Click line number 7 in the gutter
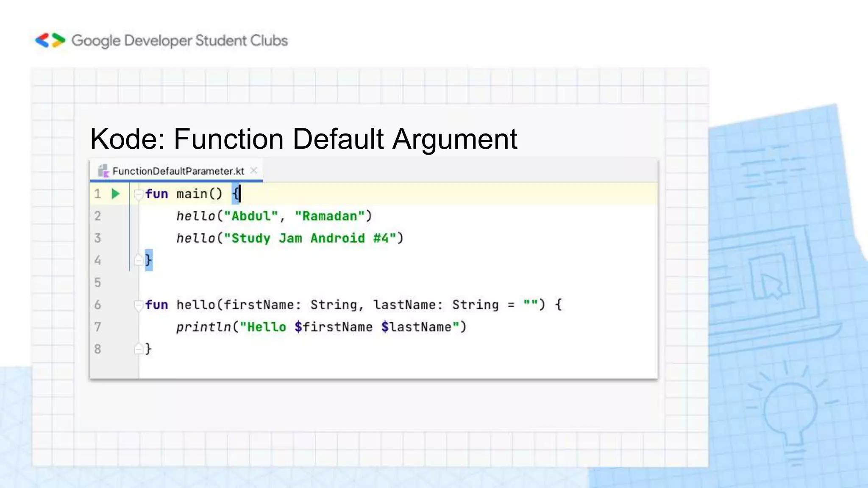The height and width of the screenshot is (488, 868). click(x=97, y=327)
